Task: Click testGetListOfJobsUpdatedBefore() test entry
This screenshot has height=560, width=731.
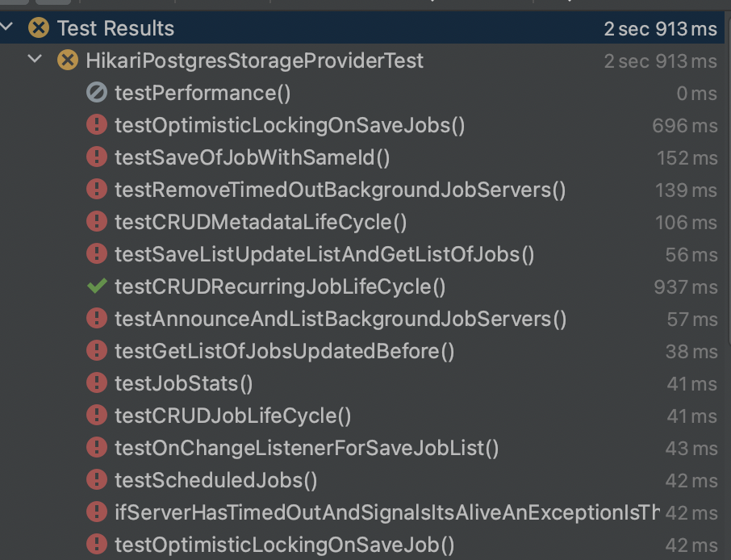Action: [284, 352]
